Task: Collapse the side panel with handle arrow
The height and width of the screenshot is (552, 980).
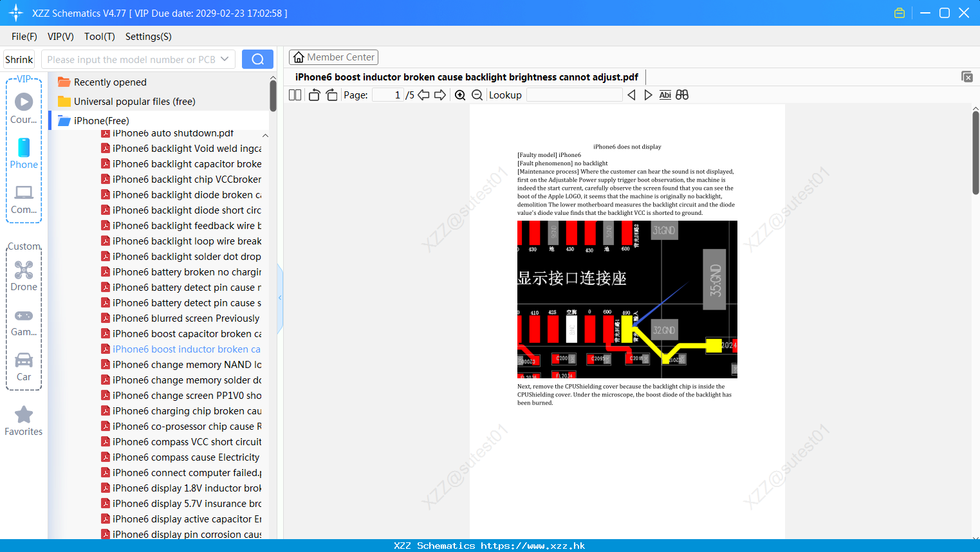Action: (280, 298)
